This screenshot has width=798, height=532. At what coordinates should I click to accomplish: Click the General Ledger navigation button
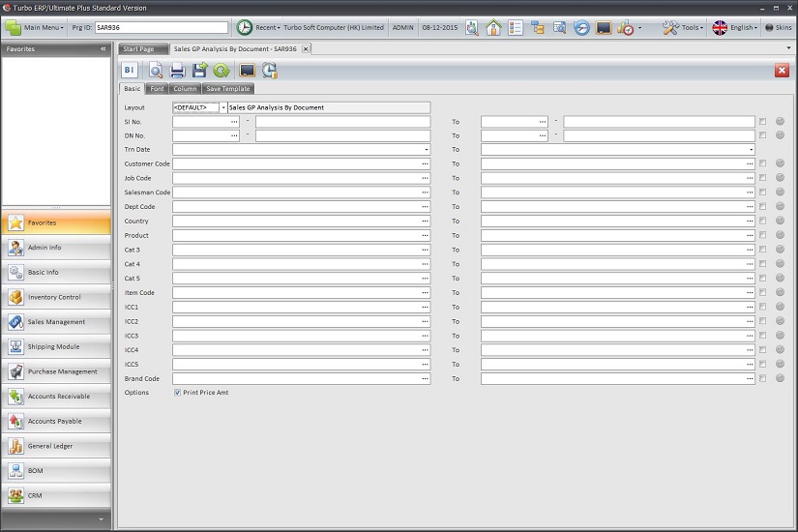(x=56, y=446)
